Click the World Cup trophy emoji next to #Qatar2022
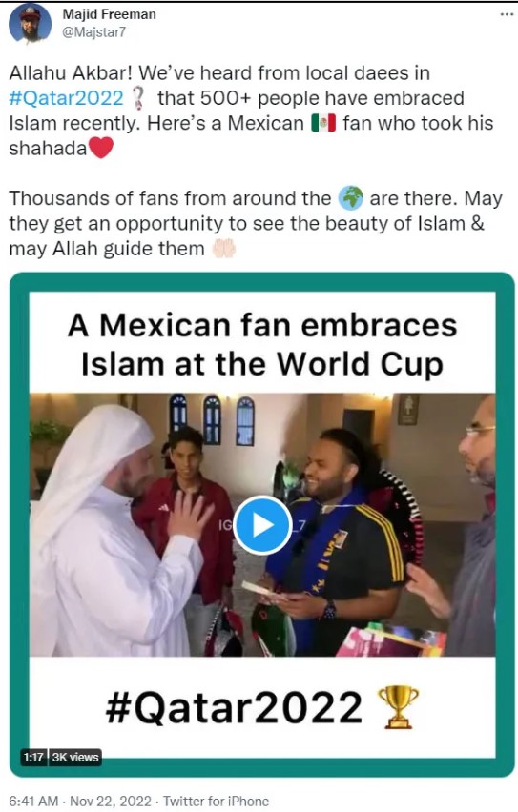 pos(136,98)
